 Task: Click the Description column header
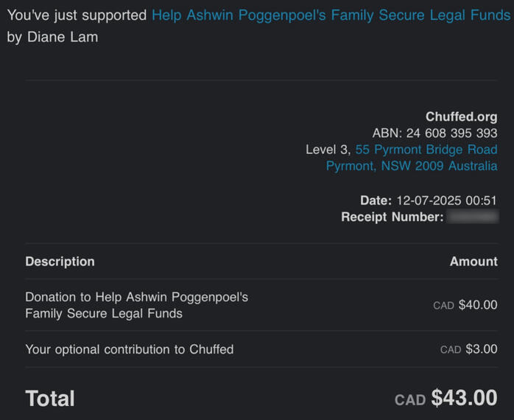coord(60,261)
